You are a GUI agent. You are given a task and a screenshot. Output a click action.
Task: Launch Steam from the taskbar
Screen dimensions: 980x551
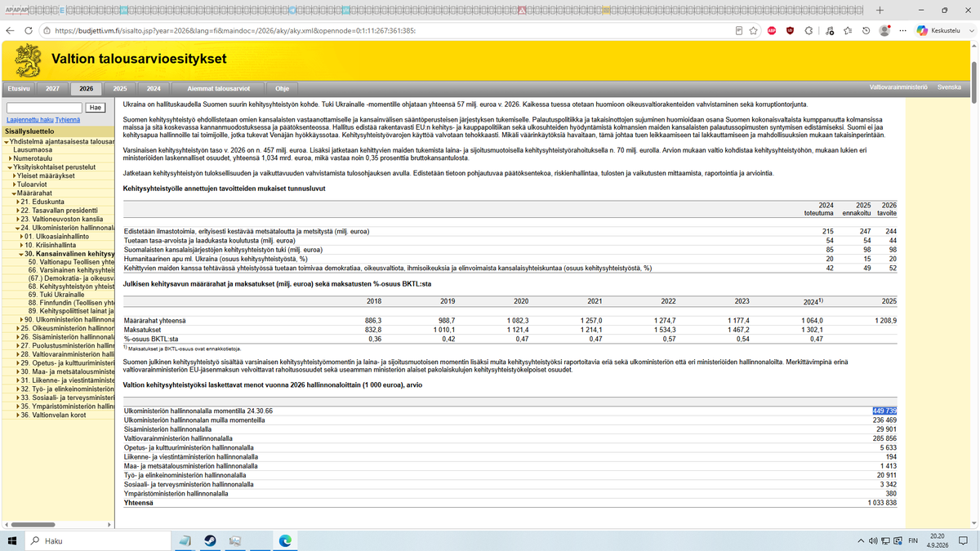tap(209, 540)
